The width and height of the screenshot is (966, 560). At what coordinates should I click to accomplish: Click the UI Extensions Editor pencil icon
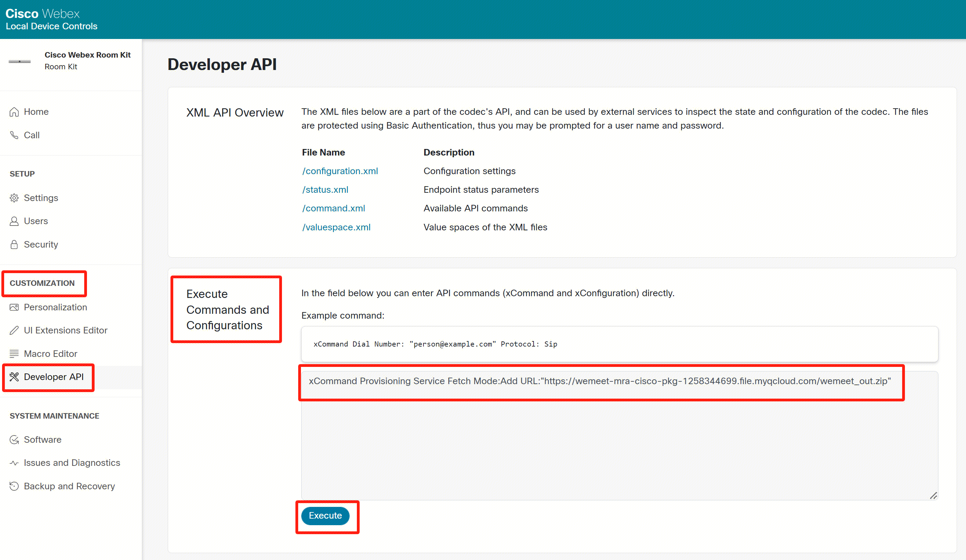click(x=14, y=330)
